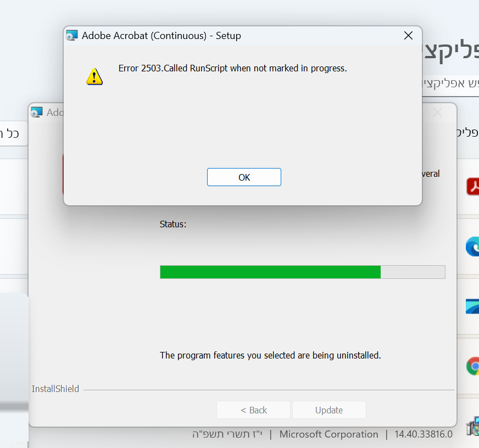Viewport: 479px width, 448px height.
Task: Select the Google Chrome icon in the apps list
Action: pyautogui.click(x=473, y=366)
